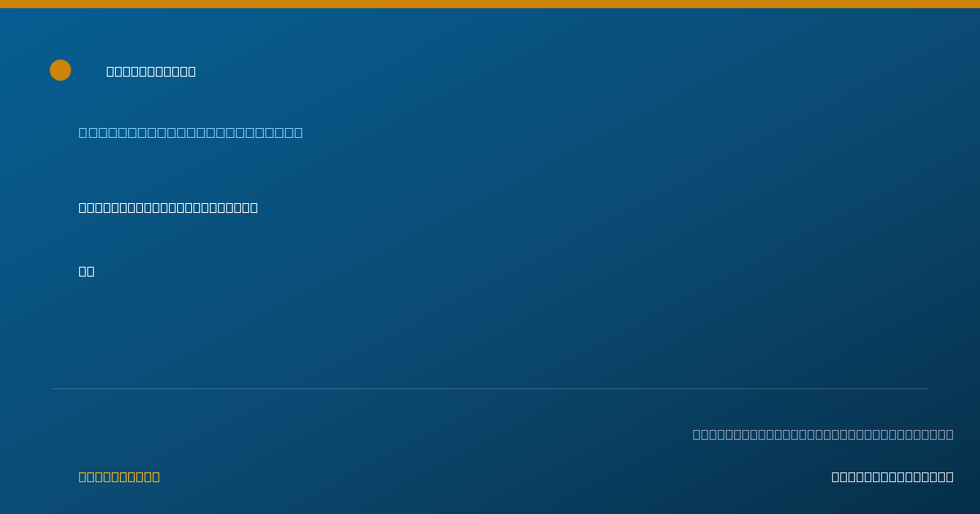980x514 pixels.
Task: Open the long gray caption text
Action: (823, 434)
